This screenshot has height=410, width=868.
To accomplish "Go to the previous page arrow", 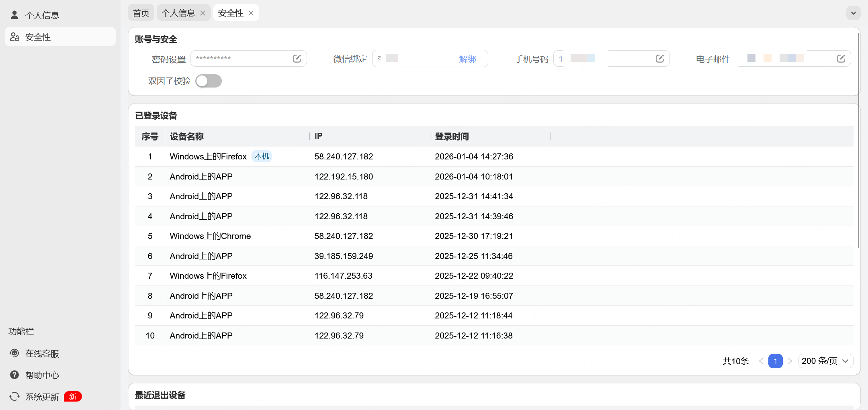I will tap(761, 361).
